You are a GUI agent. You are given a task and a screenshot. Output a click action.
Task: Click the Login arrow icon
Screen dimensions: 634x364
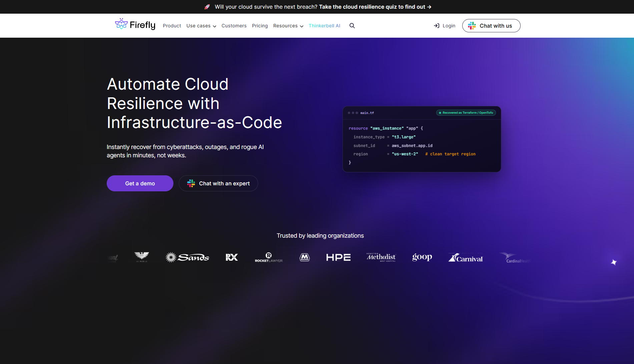[x=436, y=26]
